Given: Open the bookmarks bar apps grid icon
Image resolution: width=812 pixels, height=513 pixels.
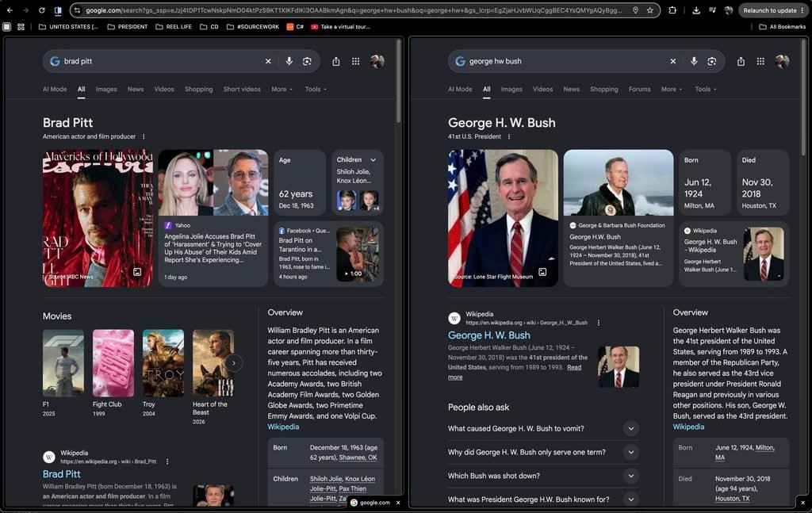Looking at the screenshot, I should pyautogui.click(x=21, y=27).
